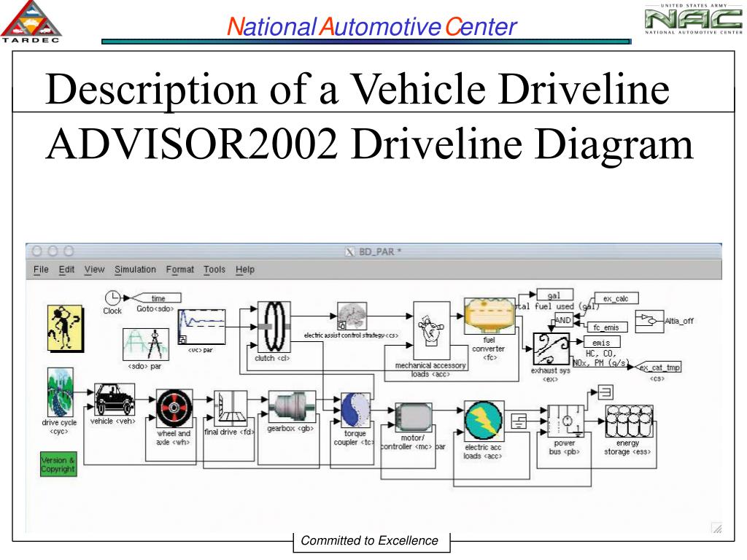Viewport: 747px width, 560px height.
Task: Select the motor/controller <mc> block
Action: pyautogui.click(x=414, y=418)
